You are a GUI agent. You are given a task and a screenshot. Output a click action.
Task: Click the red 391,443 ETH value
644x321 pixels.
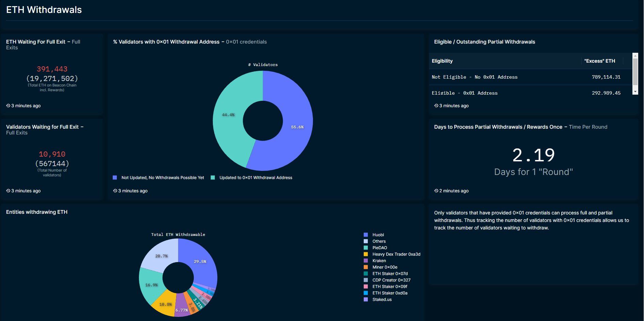pos(52,69)
